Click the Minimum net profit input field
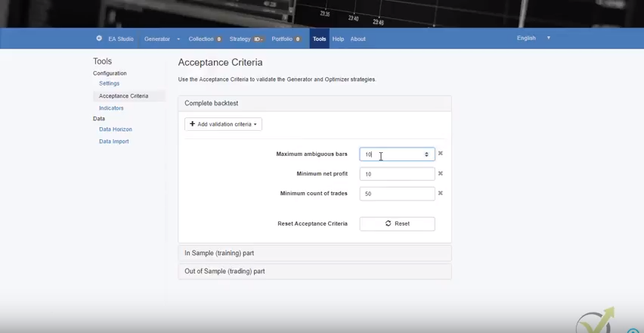This screenshot has height=333, width=644. point(397,174)
